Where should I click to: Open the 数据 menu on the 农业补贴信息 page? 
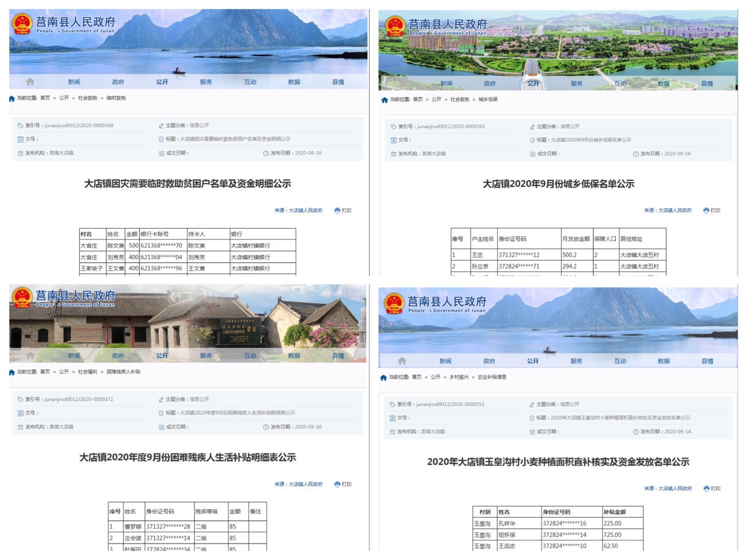663,361
